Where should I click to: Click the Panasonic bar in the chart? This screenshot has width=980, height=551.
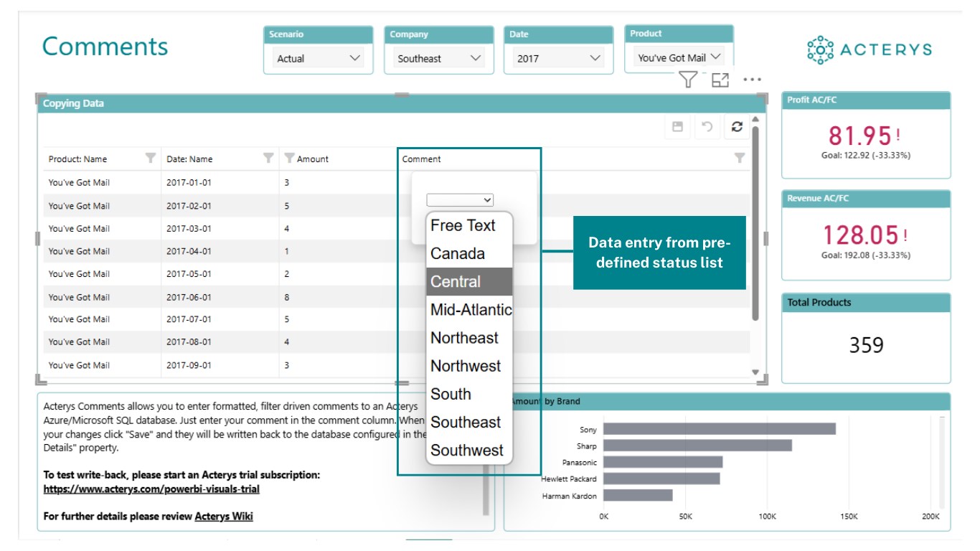pyautogui.click(x=663, y=462)
